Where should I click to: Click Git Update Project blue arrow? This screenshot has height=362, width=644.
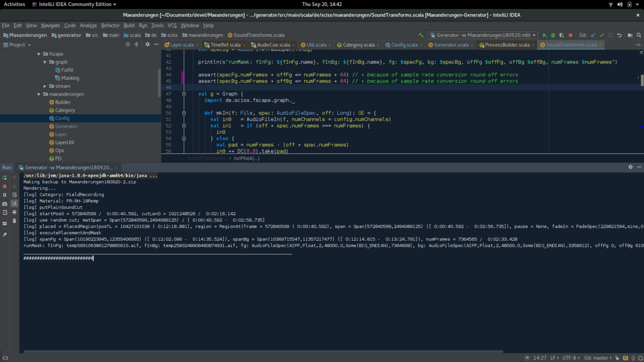pos(593,35)
